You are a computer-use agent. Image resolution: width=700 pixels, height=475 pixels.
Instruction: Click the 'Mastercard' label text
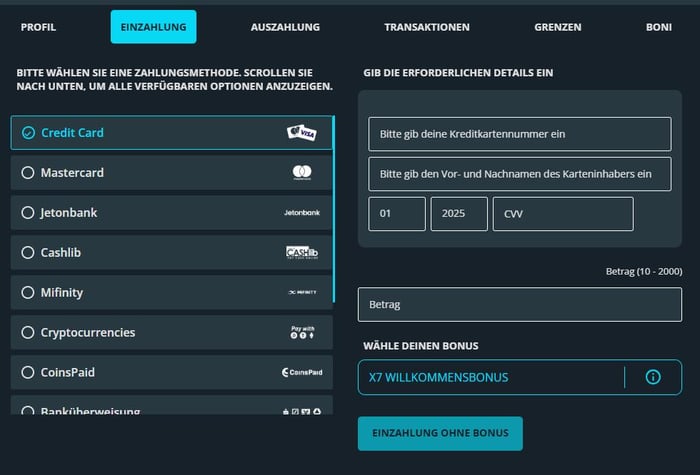click(72, 173)
